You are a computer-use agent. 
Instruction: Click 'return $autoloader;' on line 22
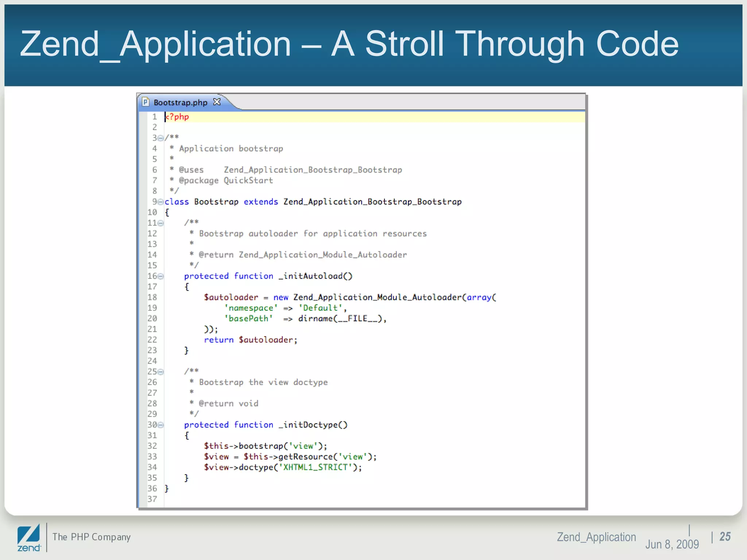click(x=251, y=340)
